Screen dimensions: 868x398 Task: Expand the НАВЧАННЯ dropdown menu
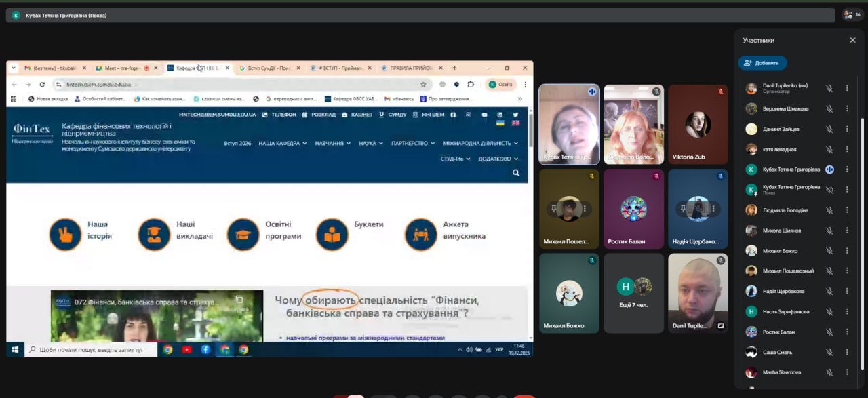click(x=332, y=144)
